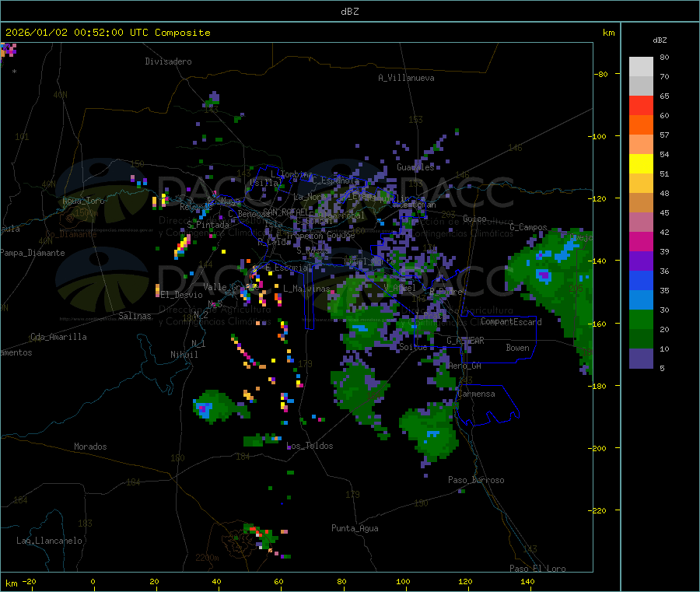Click the 0 km tick on horizontal axis

coord(93,582)
